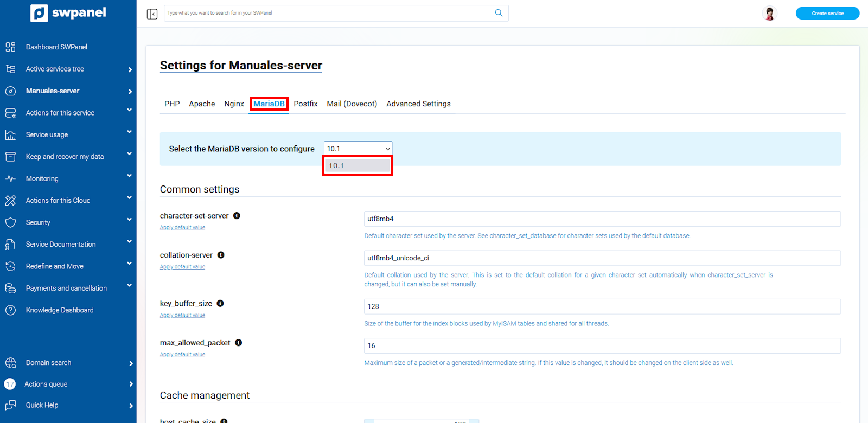Click the search magnifier icon

(499, 13)
